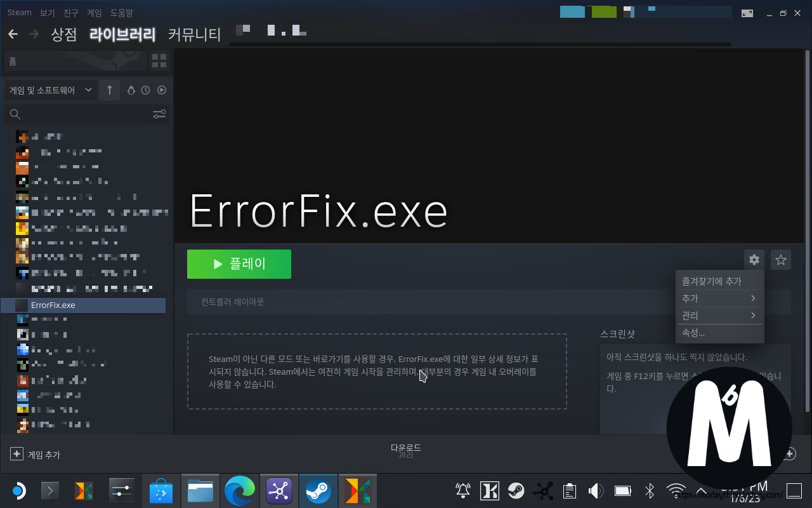
Task: Switch to the 커뮤니티 tab
Action: coord(194,34)
